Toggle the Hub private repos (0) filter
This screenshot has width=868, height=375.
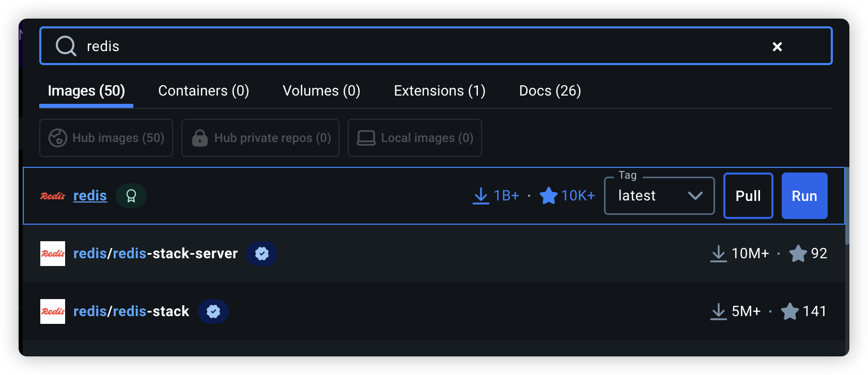click(x=260, y=138)
